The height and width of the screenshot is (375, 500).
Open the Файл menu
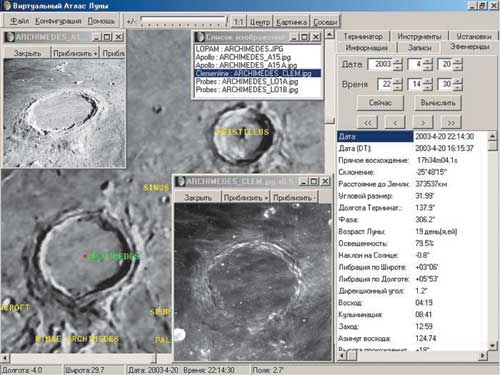coord(19,21)
